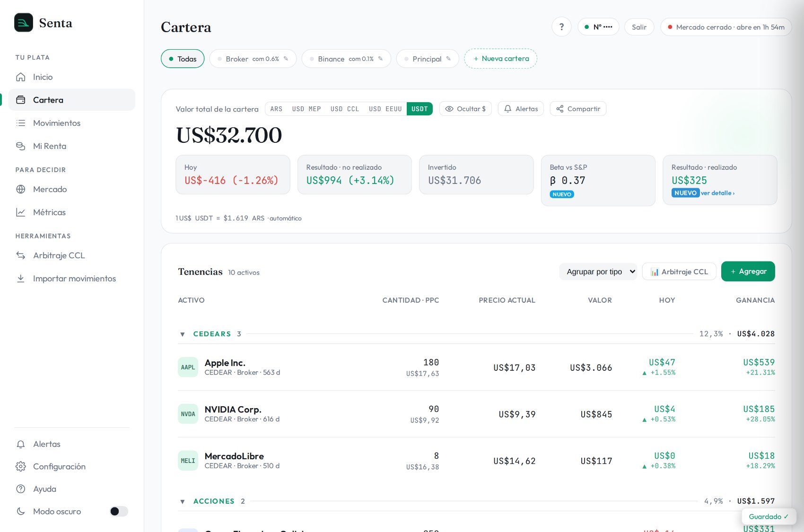
Task: Open Arbitraje CCL button in Tenencias
Action: pos(679,271)
